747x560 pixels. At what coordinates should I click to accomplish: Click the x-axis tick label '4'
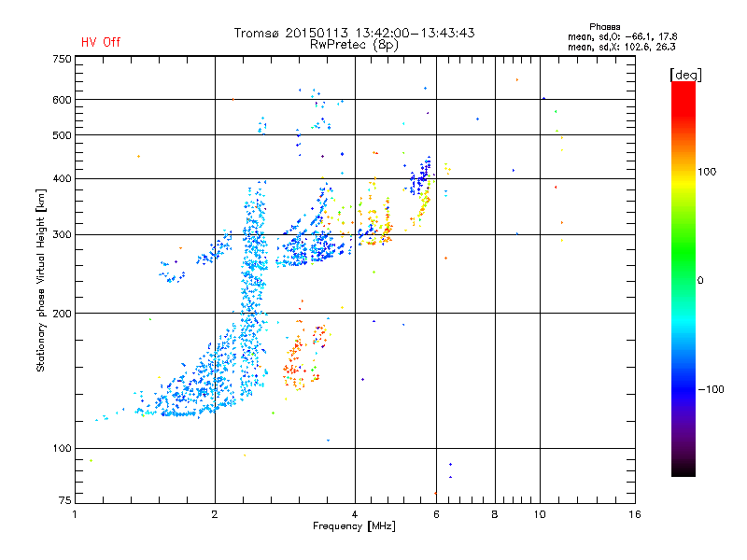point(355,514)
